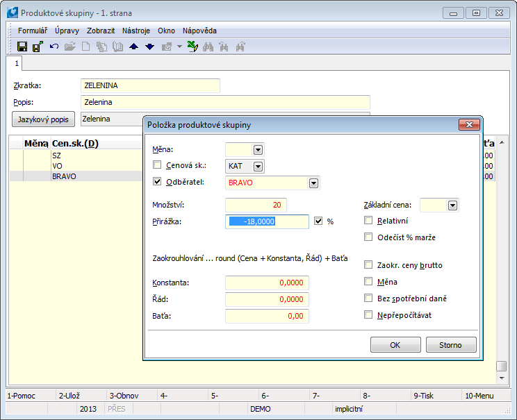Uncheck the Odběratel checkbox

click(x=157, y=183)
